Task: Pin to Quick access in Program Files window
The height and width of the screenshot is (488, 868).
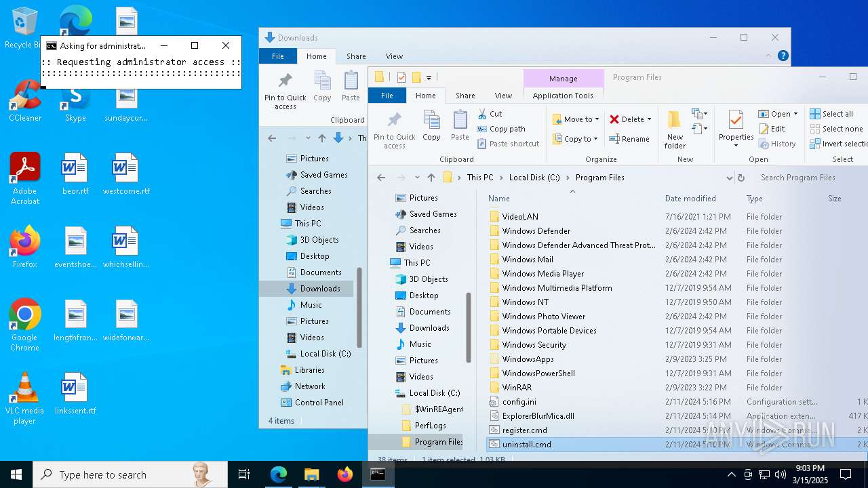Action: pos(394,130)
